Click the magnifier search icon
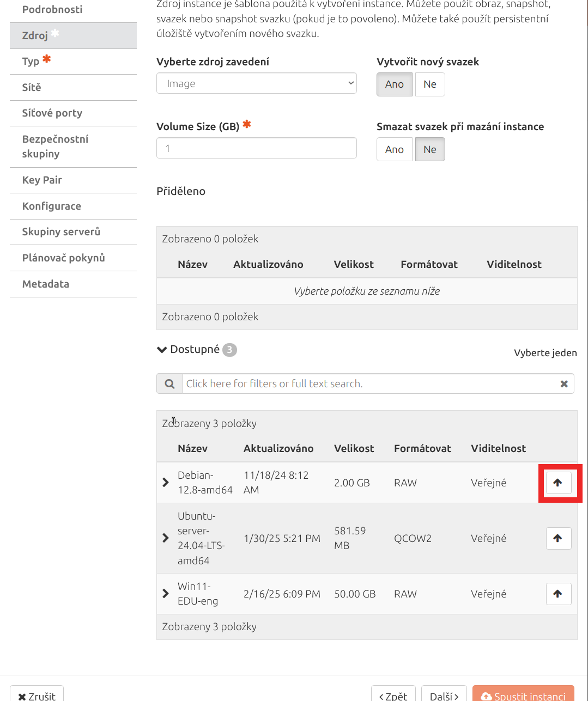588x701 pixels. coord(169,383)
